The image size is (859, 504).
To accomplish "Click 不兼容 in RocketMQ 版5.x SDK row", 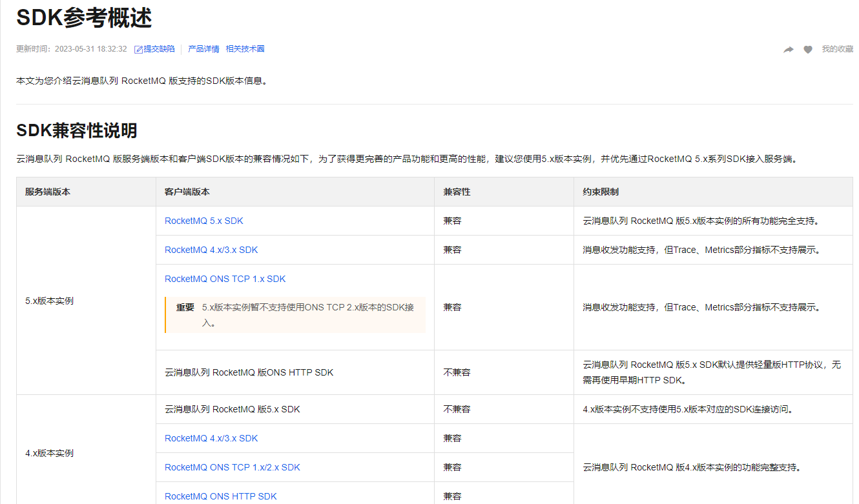I will [457, 409].
